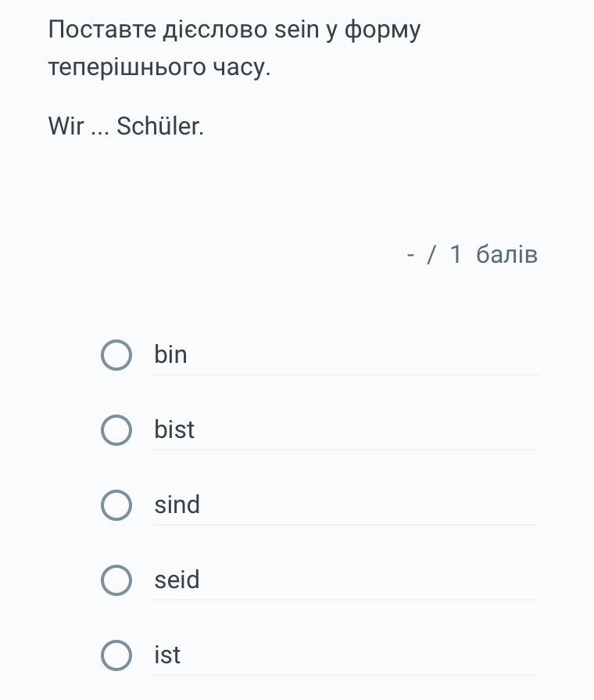Screen dimensions: 594x700
Task: Tick the "ist" radio option circle
Action: (x=116, y=655)
